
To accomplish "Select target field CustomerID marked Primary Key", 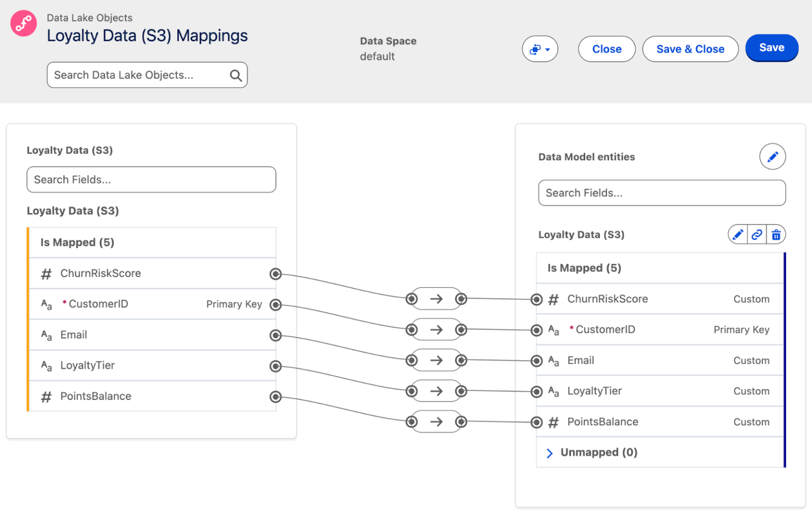I will pos(660,330).
